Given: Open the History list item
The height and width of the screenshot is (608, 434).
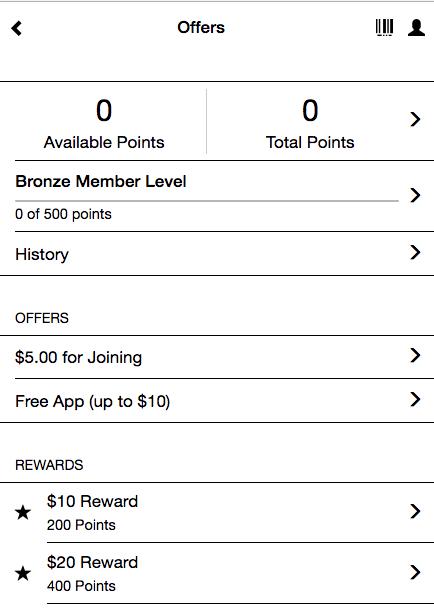Looking at the screenshot, I should click(x=217, y=254).
